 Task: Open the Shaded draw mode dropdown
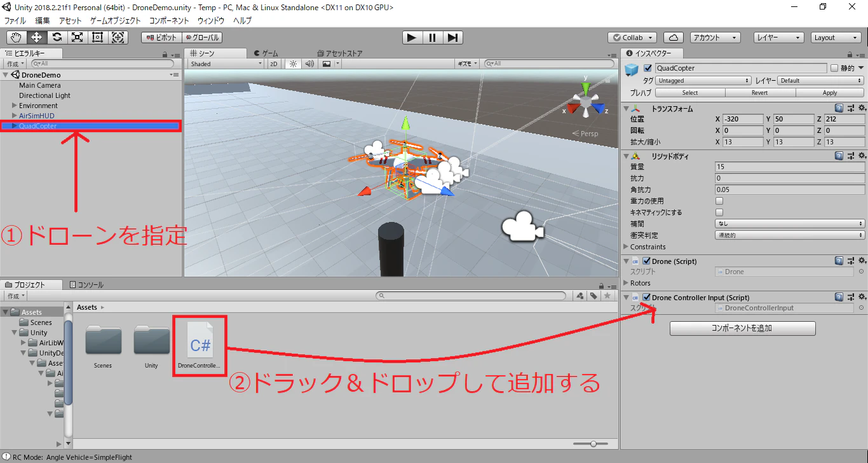[x=226, y=64]
